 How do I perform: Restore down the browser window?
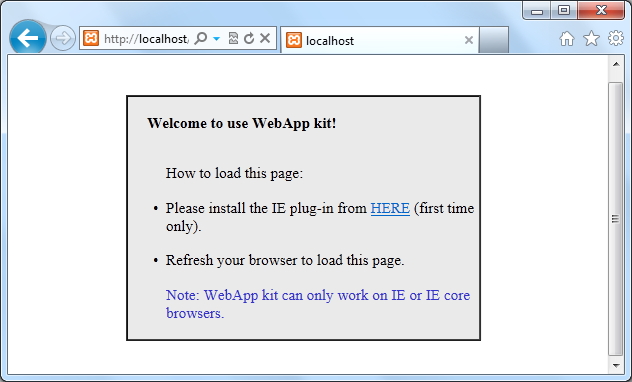[564, 10]
